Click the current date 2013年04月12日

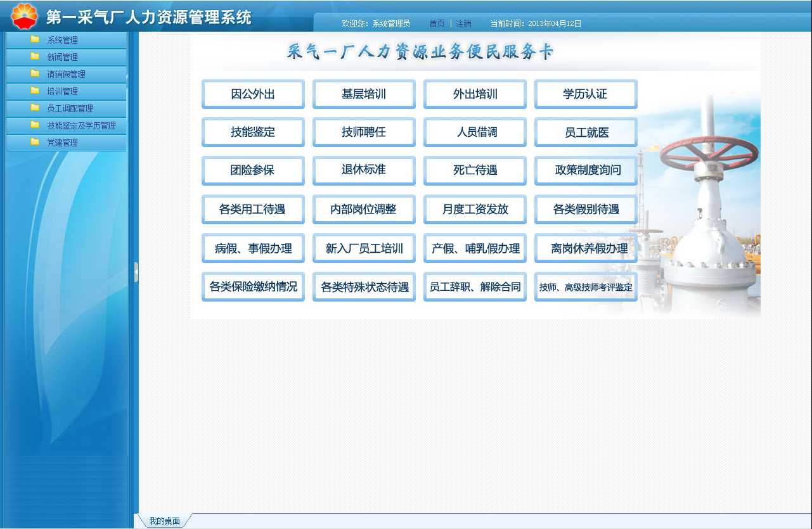pos(555,23)
